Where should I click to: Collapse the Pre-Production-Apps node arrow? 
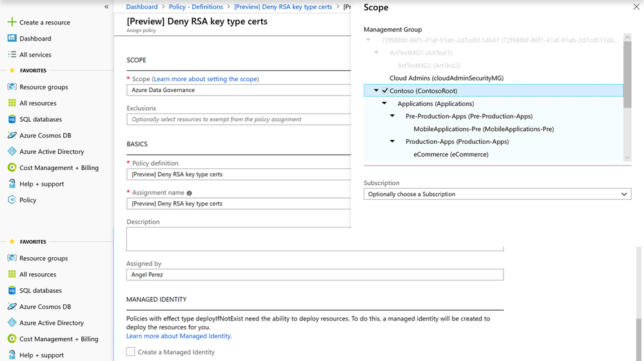(x=392, y=116)
